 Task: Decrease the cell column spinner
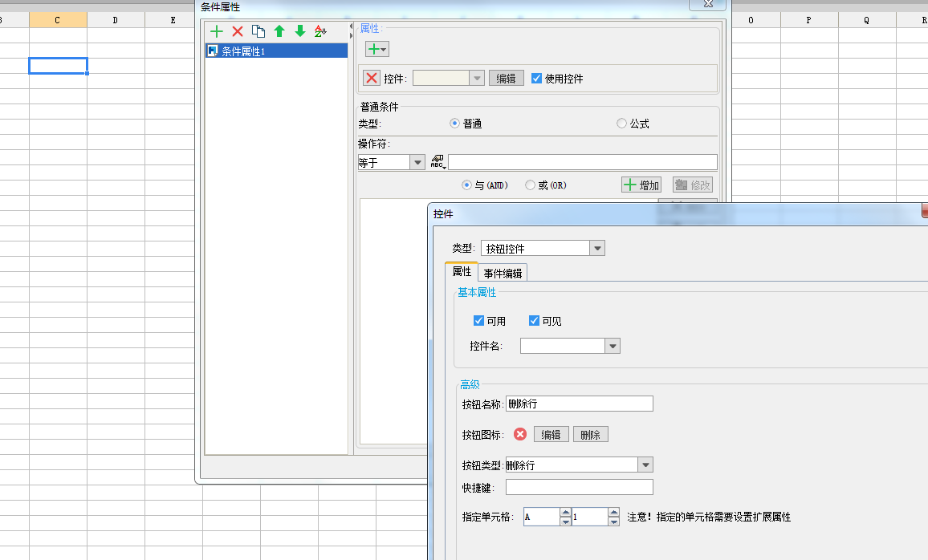[565, 521]
